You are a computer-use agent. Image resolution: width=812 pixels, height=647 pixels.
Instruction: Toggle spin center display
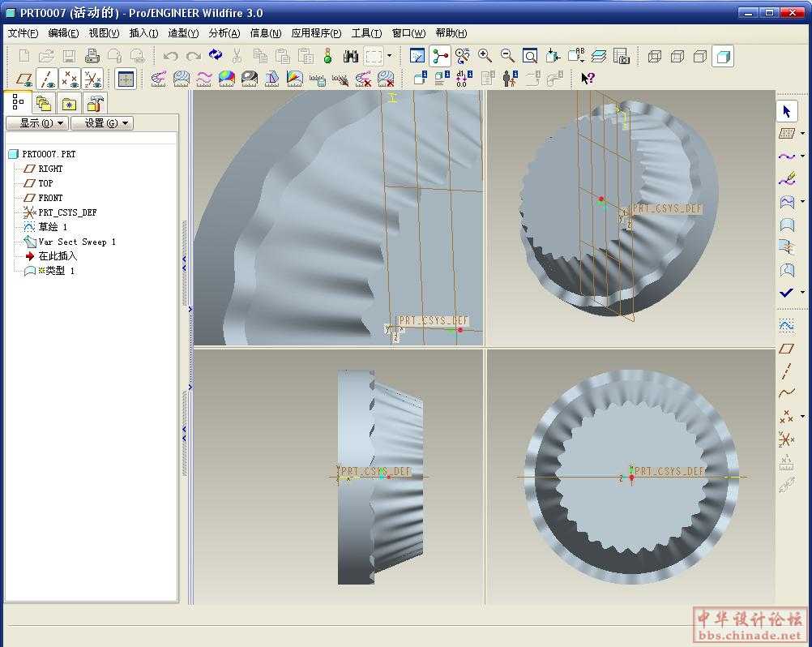tap(440, 56)
